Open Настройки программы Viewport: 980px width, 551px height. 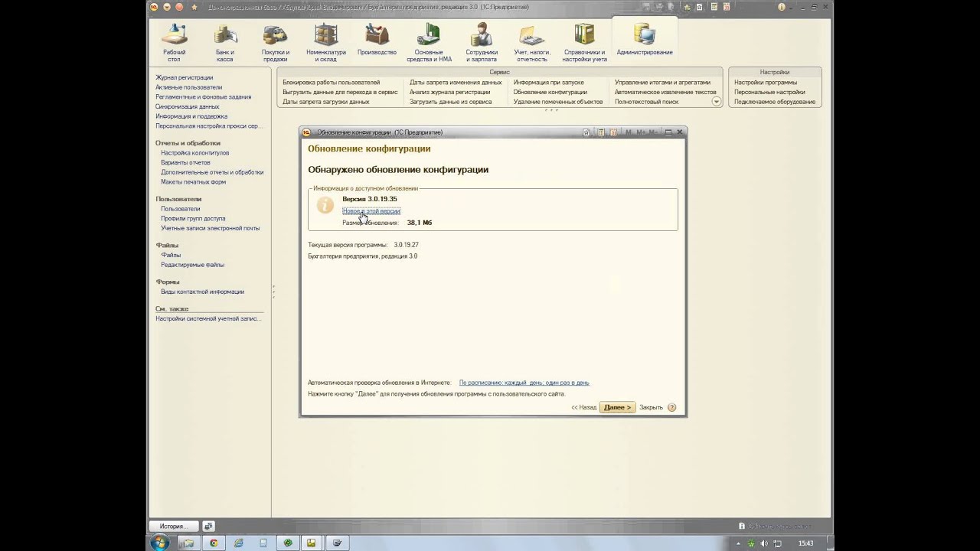766,82
